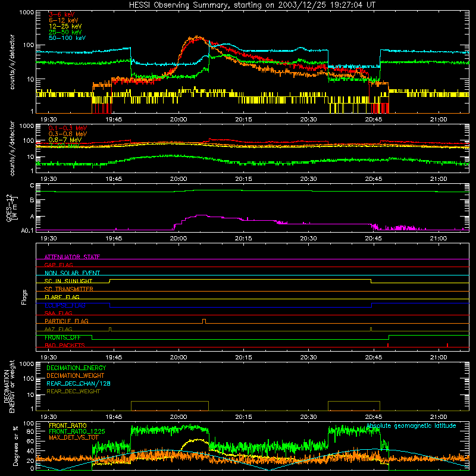Click the BAD_PACKETS red spike near 20:48
This screenshot has height=476, width=476.
point(388,345)
